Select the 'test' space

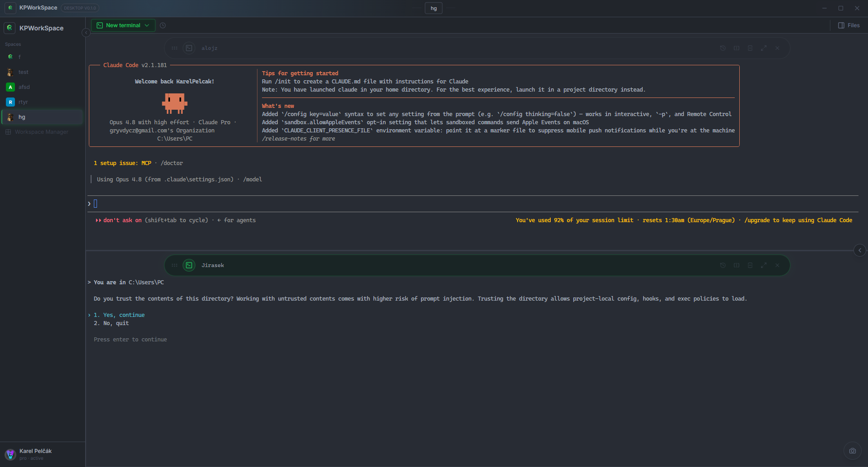click(x=42, y=72)
